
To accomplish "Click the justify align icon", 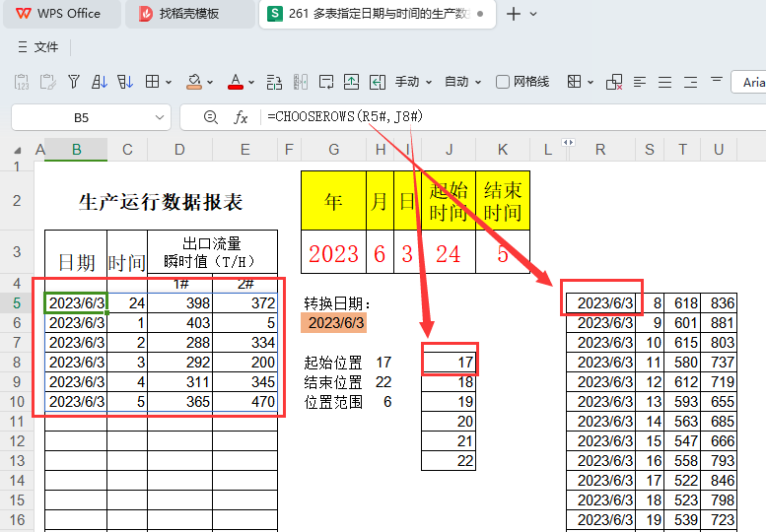I will click(664, 82).
